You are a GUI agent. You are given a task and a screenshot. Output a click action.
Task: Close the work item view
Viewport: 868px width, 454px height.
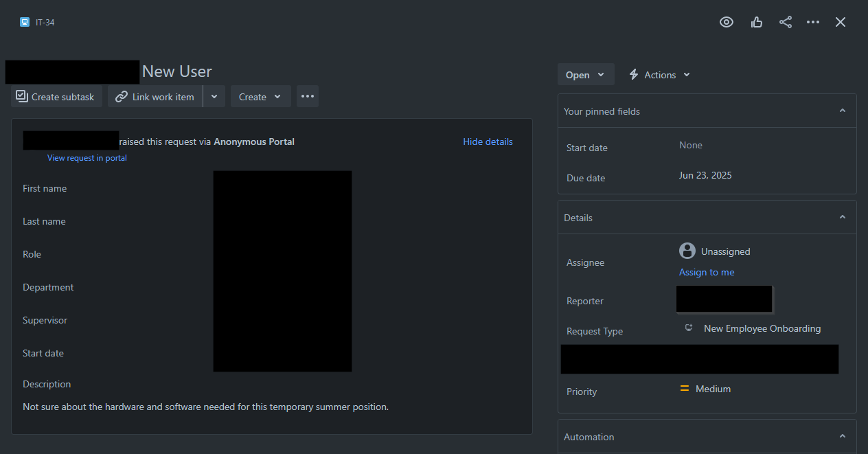point(841,22)
